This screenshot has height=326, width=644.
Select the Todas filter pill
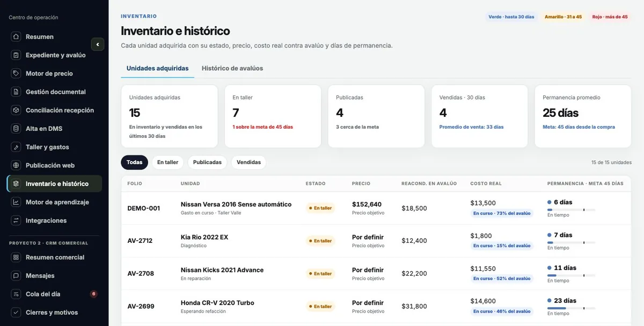[x=134, y=162]
